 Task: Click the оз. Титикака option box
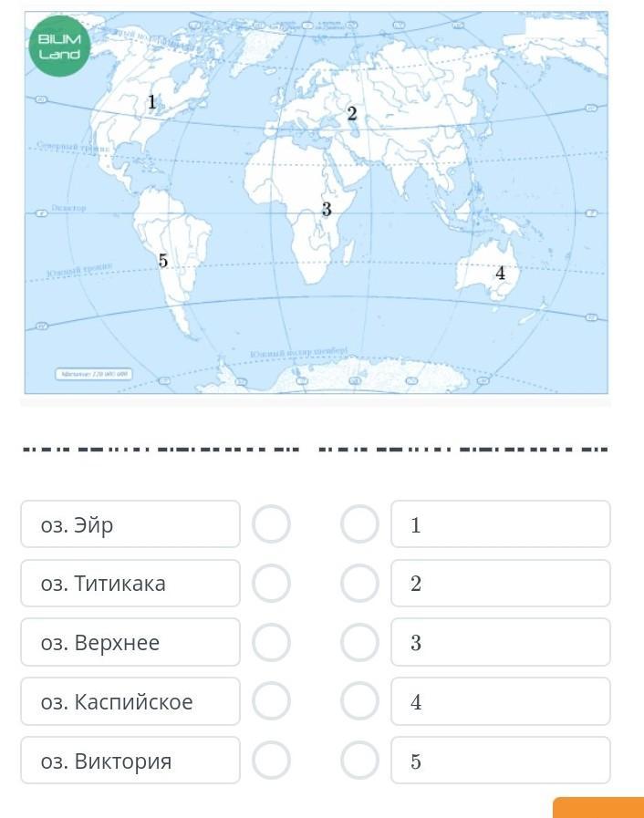coord(130,583)
